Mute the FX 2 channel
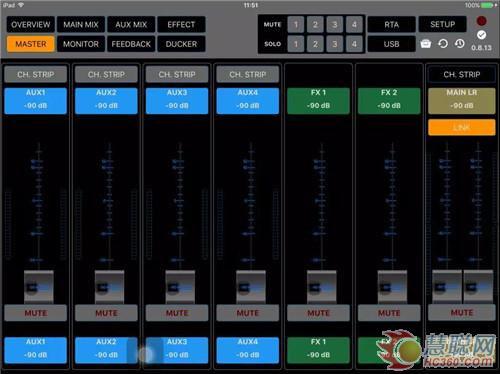The width and height of the screenshot is (500, 374). (x=389, y=313)
